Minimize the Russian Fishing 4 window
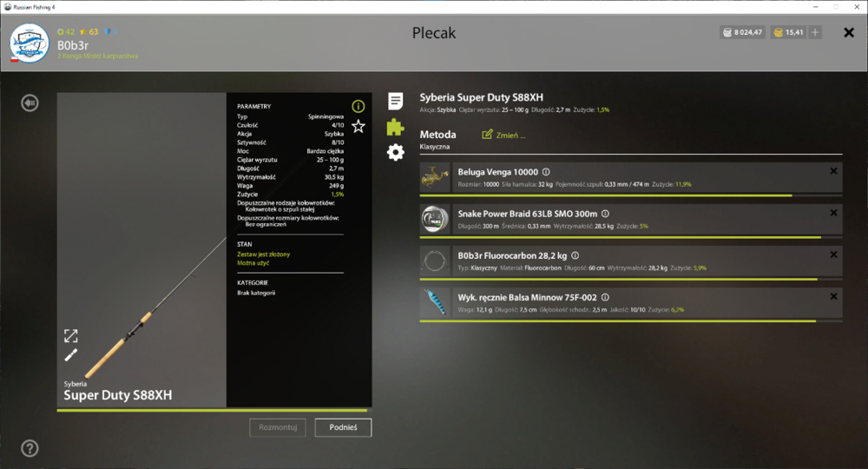The image size is (868, 469). [815, 7]
